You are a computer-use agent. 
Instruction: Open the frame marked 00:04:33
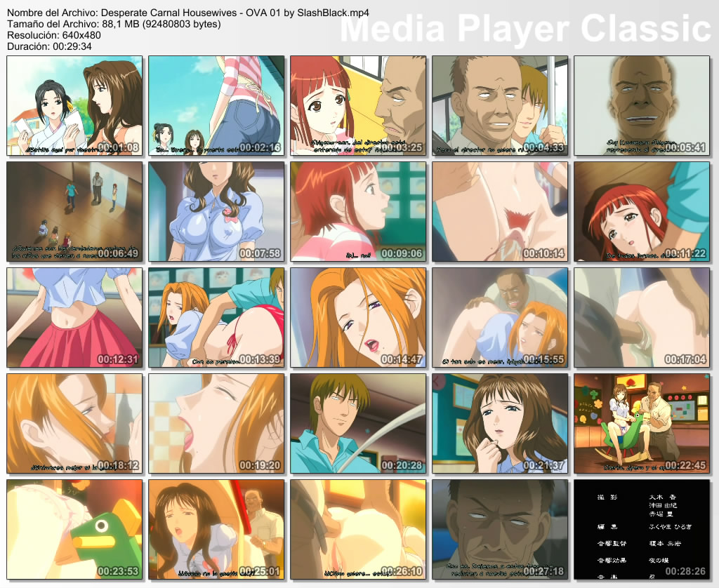tap(500, 106)
